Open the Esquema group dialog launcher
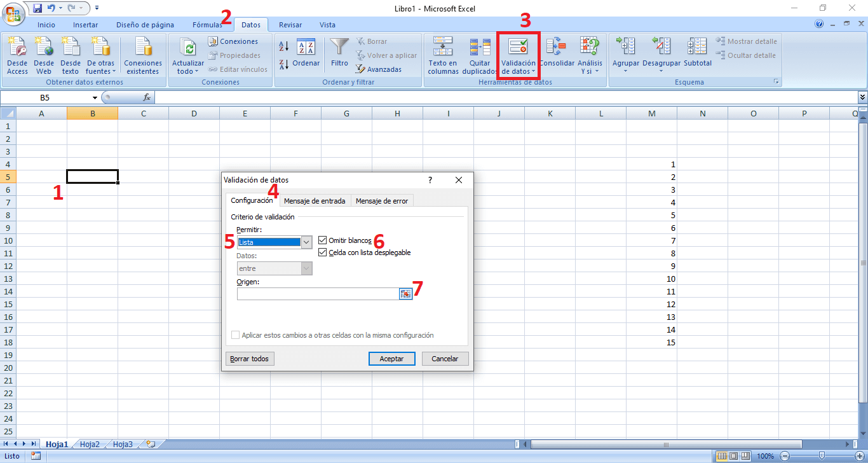The height and width of the screenshot is (463, 868). point(776,82)
